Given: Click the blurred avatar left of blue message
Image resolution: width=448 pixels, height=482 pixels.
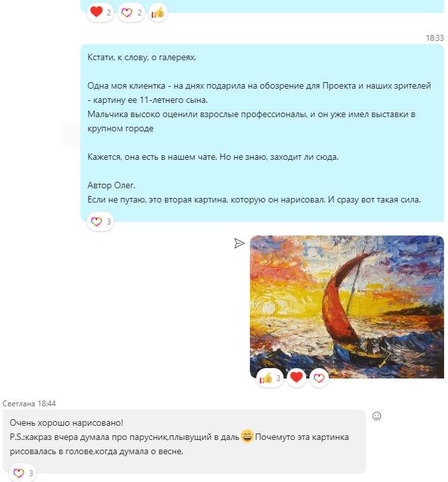Looking at the screenshot, I should 69,136.
